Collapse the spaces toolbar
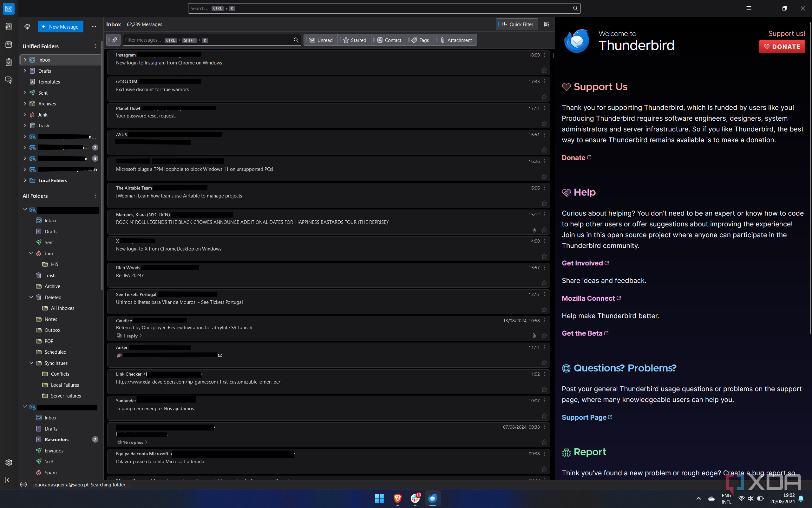 (9, 480)
